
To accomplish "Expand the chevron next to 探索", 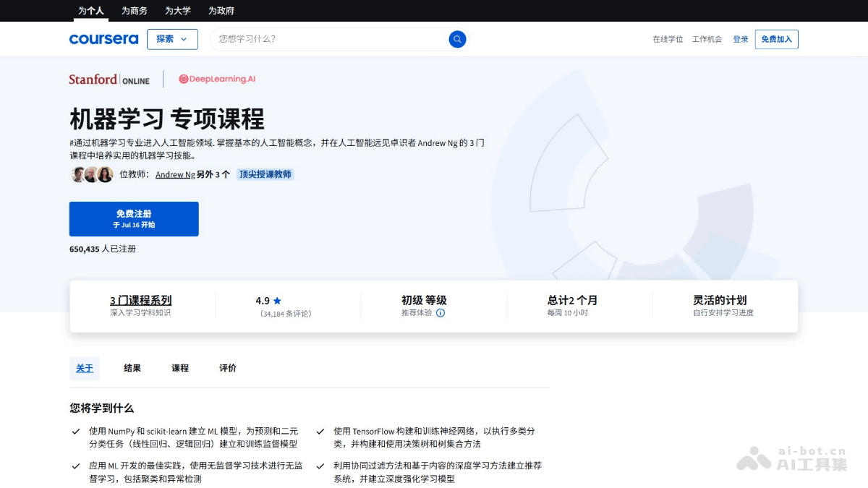I will tap(185, 39).
